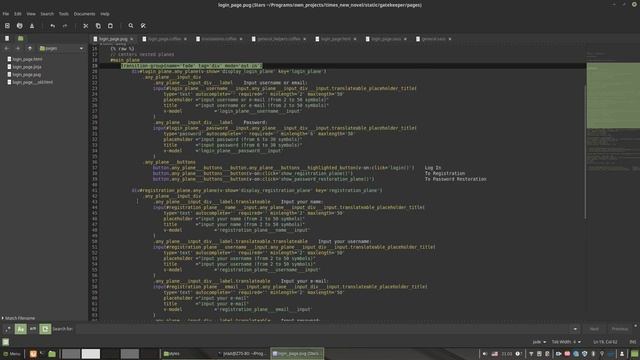The width and height of the screenshot is (640, 360).
Task: Click the INS insert mode indicator
Action: 633,342
